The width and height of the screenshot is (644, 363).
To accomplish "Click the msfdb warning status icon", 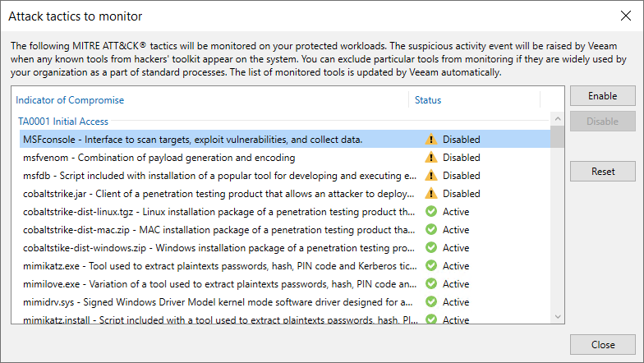I will point(431,176).
